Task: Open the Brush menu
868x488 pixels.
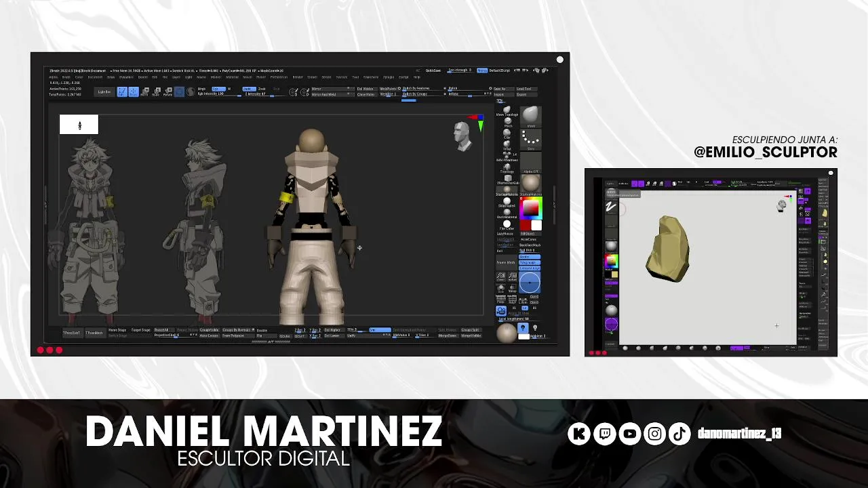Action: (x=66, y=77)
